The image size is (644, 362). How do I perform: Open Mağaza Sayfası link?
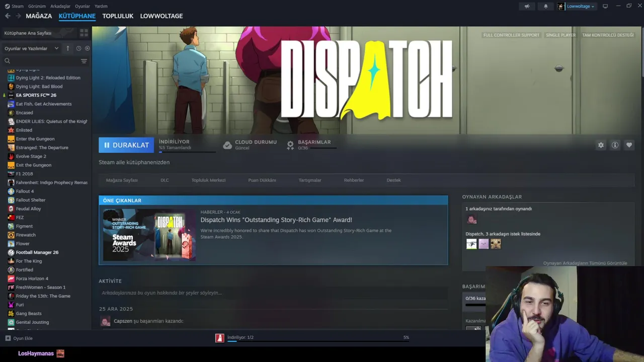click(x=122, y=180)
